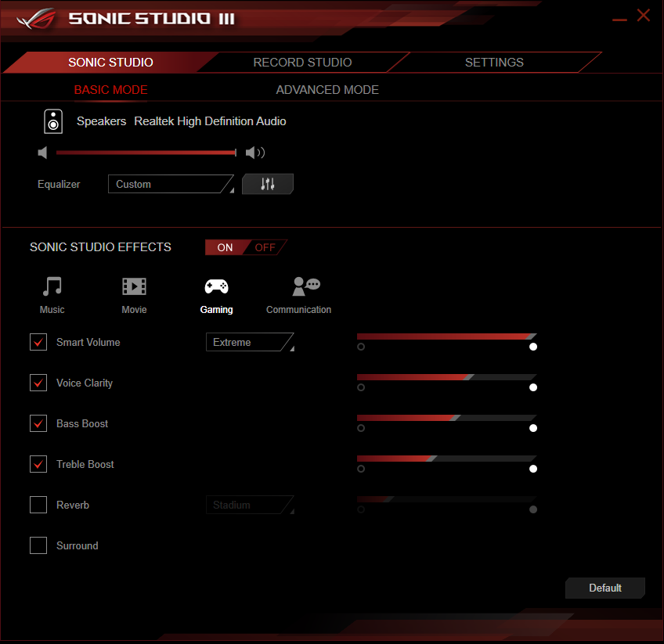Screen dimensions: 664x644
Task: Disable the Treble Boost checkbox
Action: pyautogui.click(x=38, y=464)
